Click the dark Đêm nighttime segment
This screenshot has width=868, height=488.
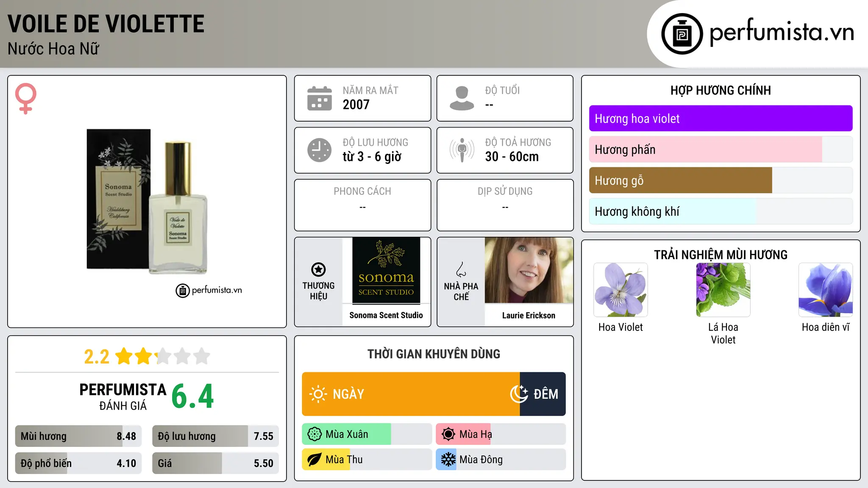point(542,394)
